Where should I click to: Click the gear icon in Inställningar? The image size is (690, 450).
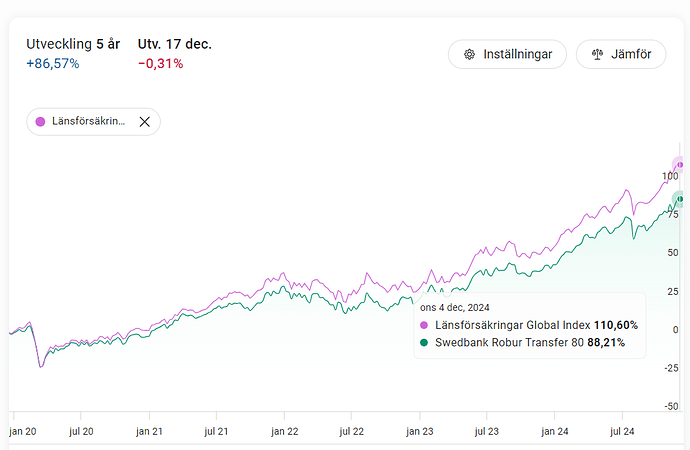468,54
